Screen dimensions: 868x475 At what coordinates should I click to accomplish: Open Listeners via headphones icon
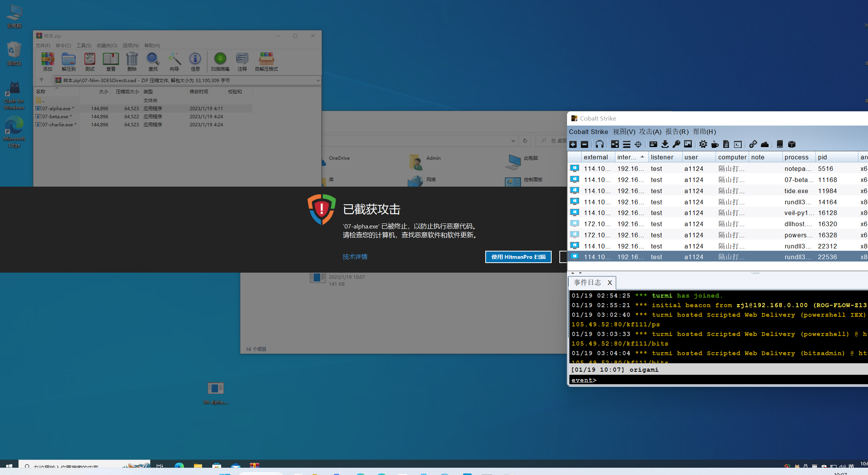[599, 144]
